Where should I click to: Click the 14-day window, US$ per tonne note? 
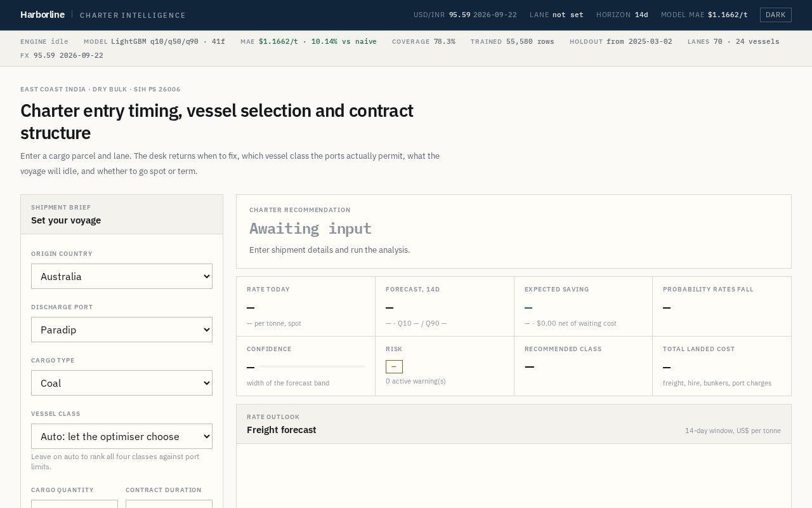733,431
